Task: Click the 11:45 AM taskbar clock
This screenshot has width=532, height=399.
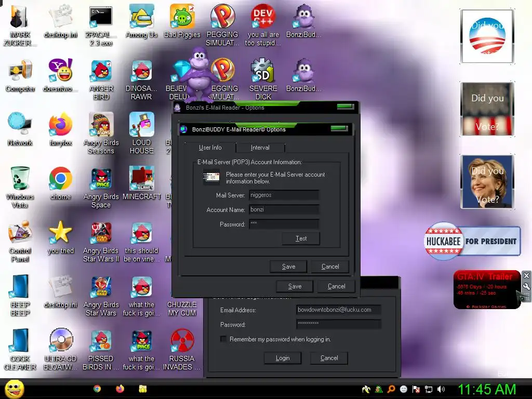Action: (487, 389)
